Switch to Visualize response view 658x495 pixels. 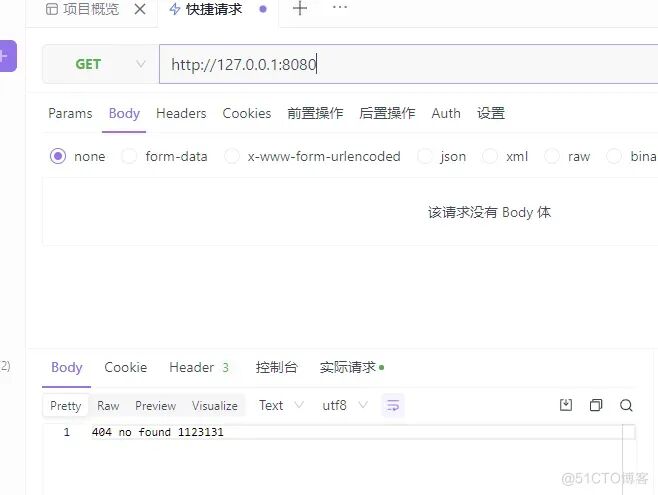click(x=215, y=406)
